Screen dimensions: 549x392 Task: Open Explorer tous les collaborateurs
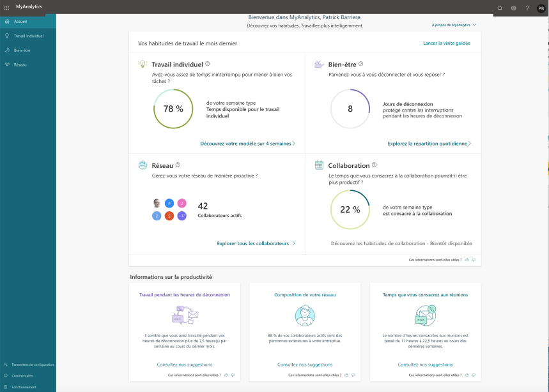click(256, 243)
